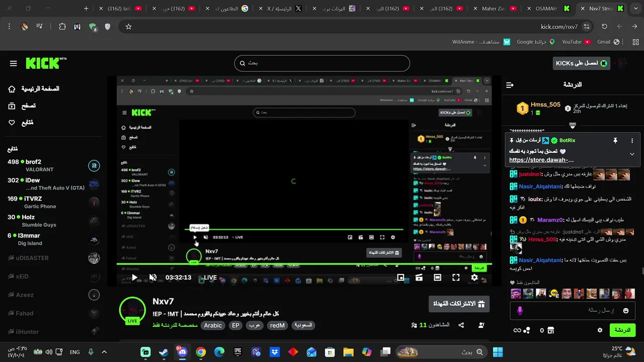This screenshot has width=644, height=362.
Task: Select the Arabic tag
Action: 213,325
